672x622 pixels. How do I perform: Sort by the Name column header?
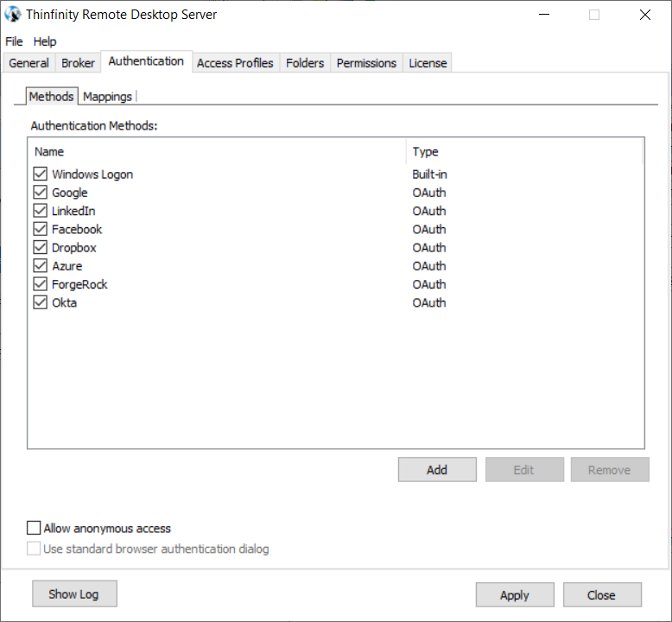[217, 152]
